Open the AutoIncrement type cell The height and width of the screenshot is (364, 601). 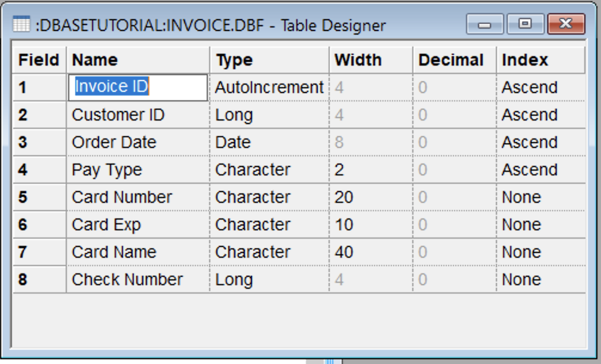(269, 88)
